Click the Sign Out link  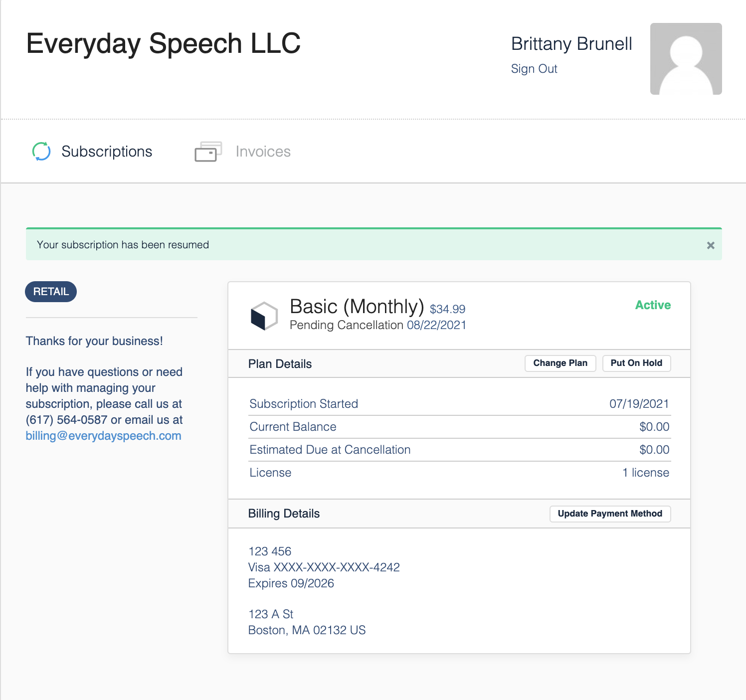(534, 69)
